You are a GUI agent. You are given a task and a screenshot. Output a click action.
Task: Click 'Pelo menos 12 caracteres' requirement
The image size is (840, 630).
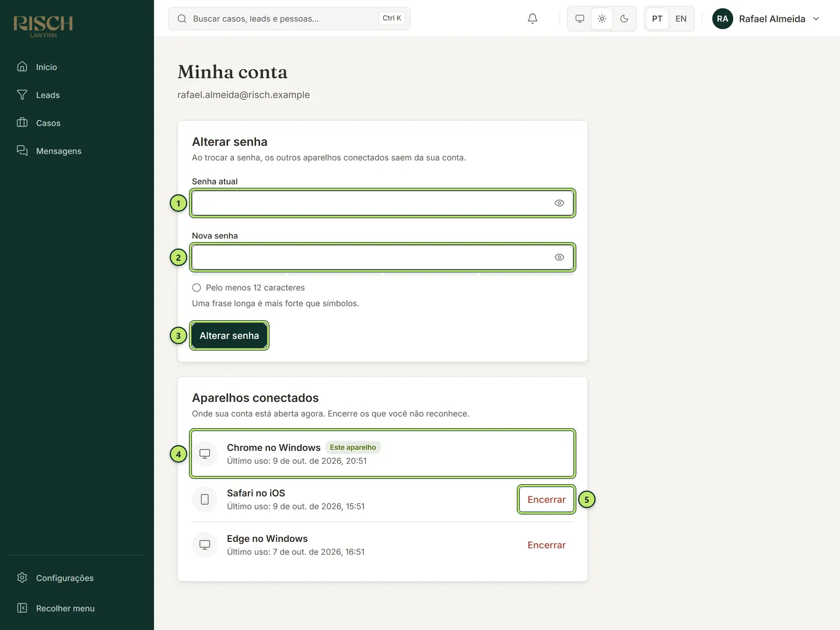point(249,288)
